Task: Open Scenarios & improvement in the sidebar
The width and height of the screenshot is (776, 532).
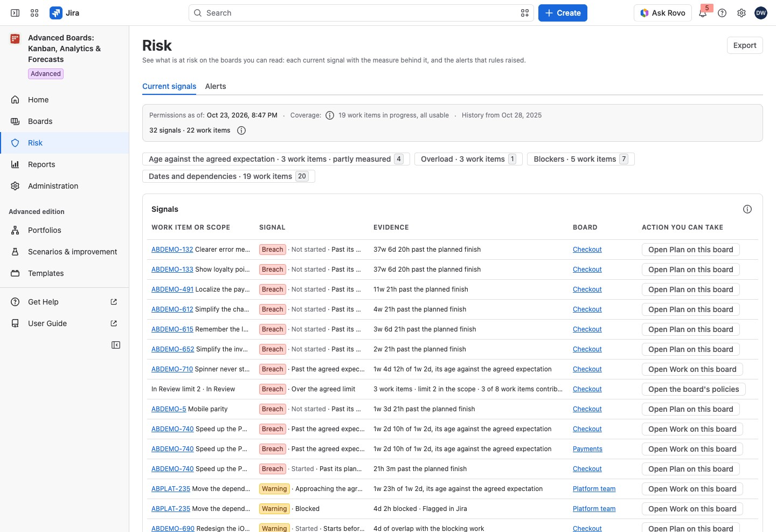Action: (65, 252)
